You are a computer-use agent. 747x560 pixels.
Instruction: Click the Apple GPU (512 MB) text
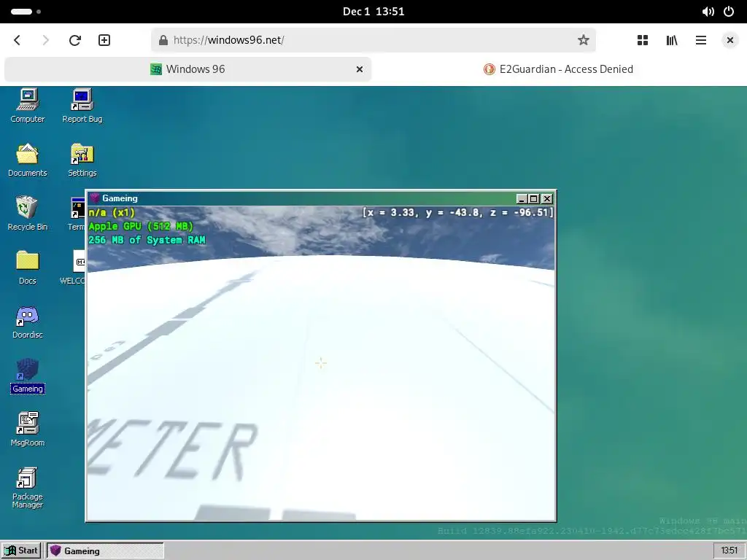pyautogui.click(x=141, y=226)
